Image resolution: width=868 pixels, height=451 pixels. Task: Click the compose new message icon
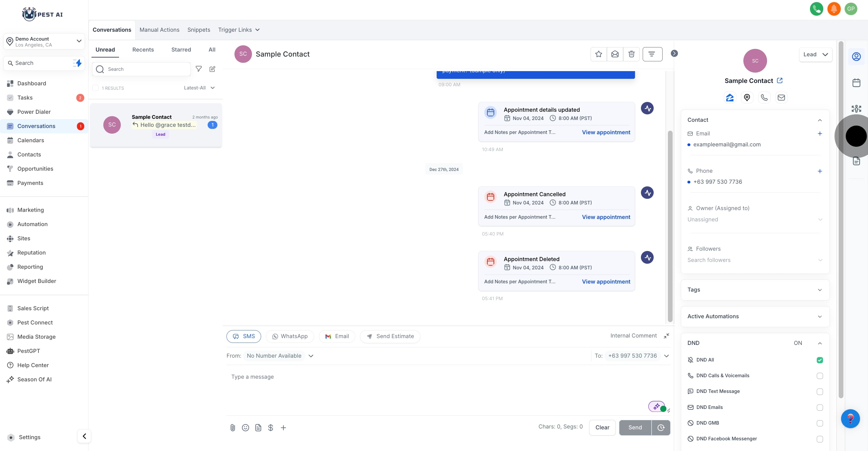(x=212, y=69)
